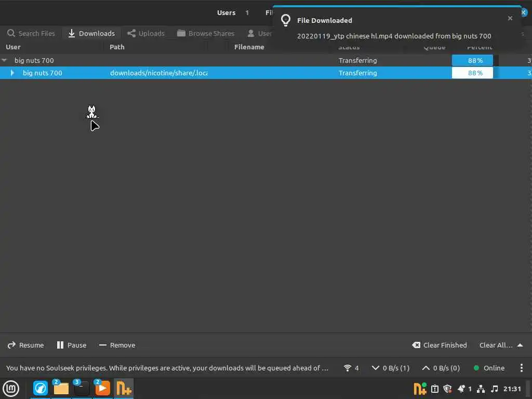Open the Browse Shares tab
Screen dimensions: 532x399
(x=206, y=33)
